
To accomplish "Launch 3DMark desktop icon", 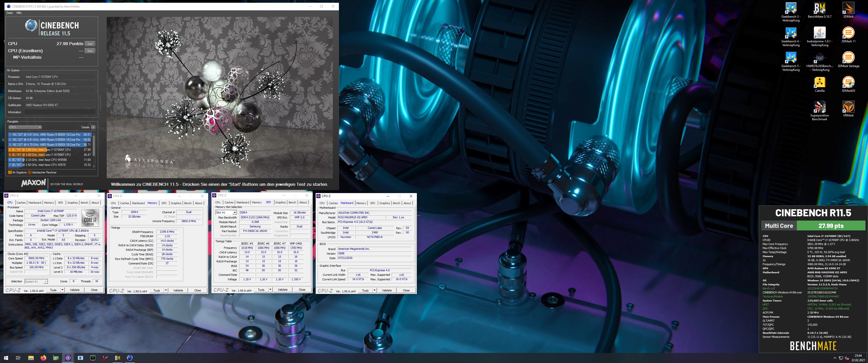I will coord(848,10).
